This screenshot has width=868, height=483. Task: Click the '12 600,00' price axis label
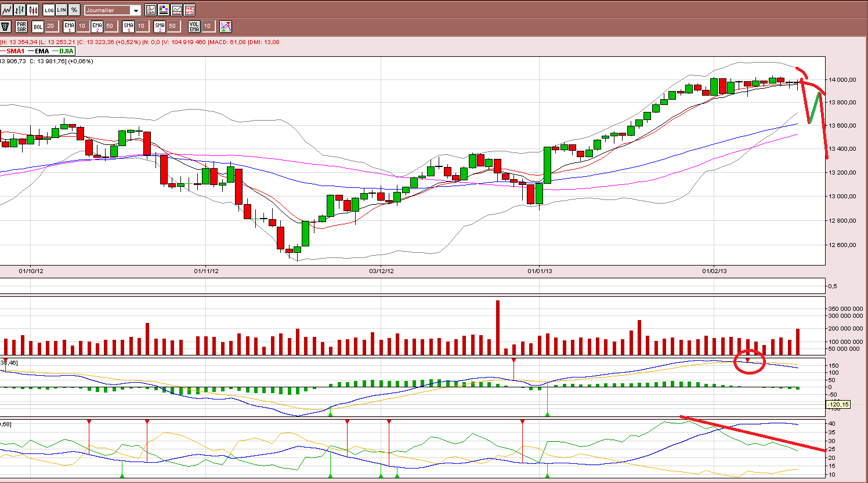tap(842, 245)
